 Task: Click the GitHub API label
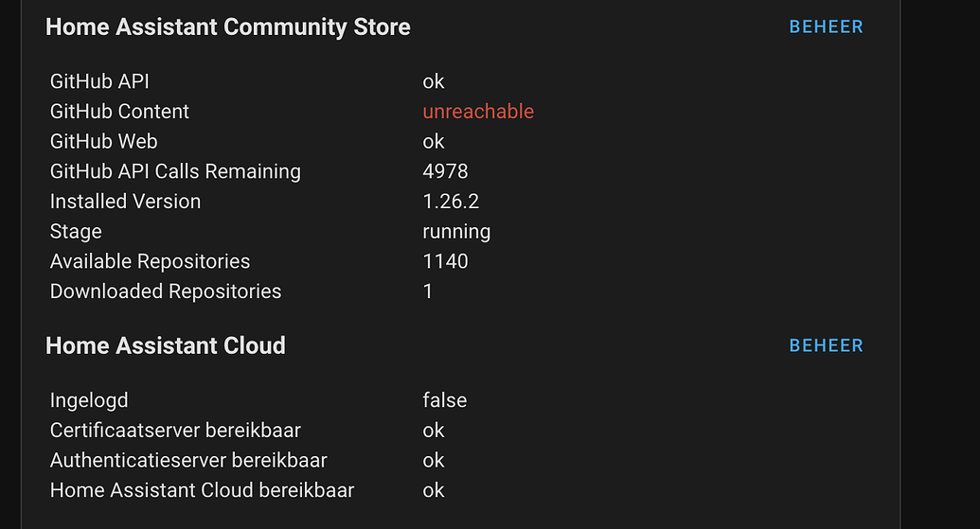pyautogui.click(x=99, y=81)
